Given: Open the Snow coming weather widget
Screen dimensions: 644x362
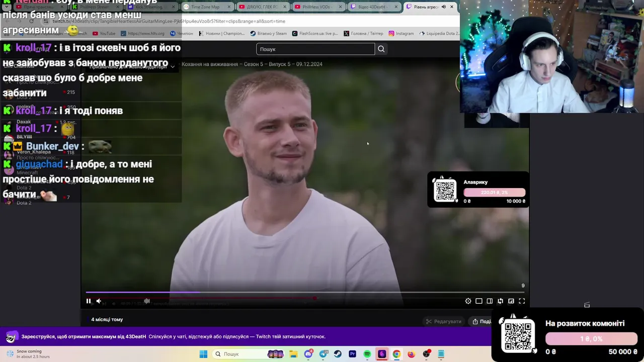Looking at the screenshot, I should click(28, 354).
